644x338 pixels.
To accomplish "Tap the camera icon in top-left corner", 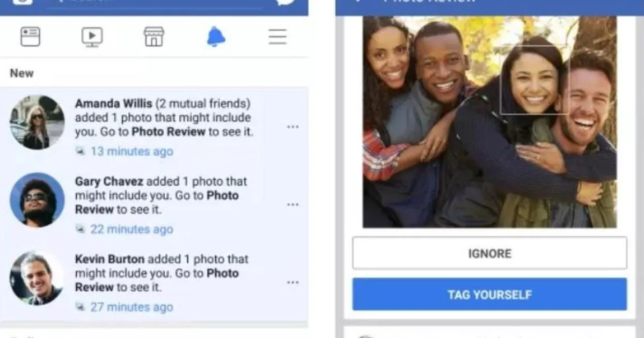I will coord(22,2).
